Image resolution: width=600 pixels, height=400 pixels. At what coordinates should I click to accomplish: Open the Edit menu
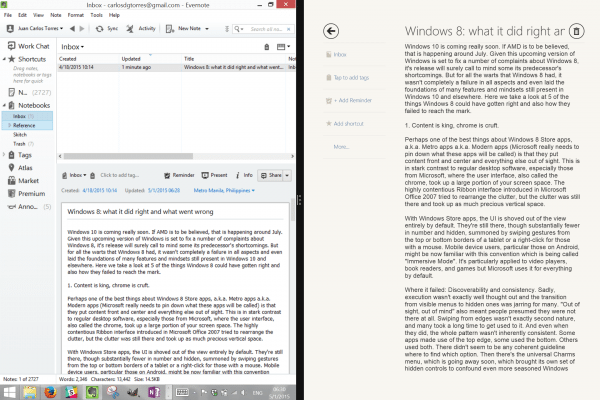click(x=23, y=15)
